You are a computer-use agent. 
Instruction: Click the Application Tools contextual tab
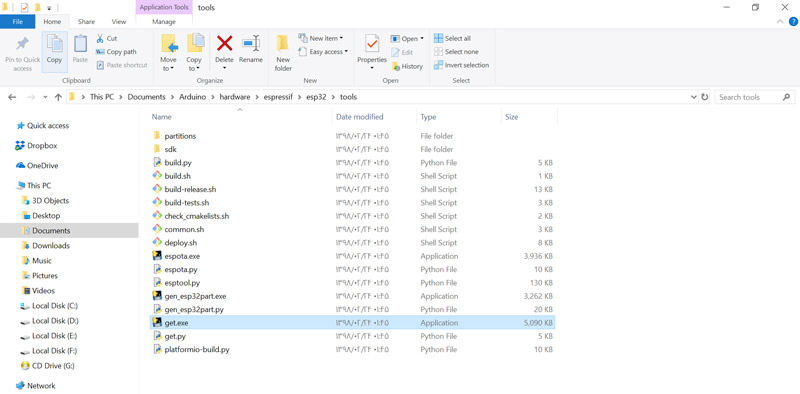164,7
